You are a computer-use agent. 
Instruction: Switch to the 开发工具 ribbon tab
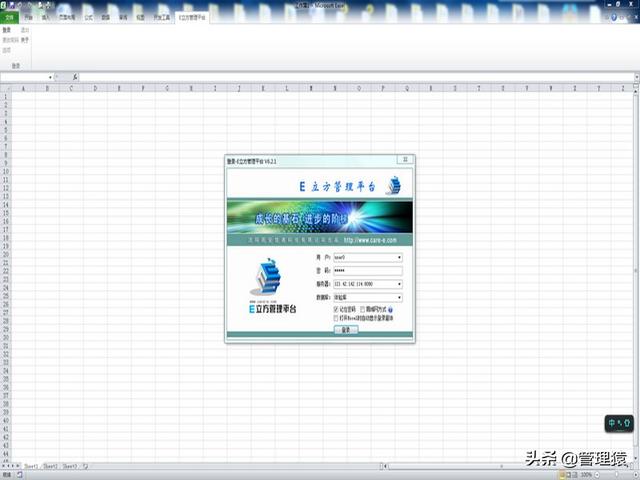point(161,18)
